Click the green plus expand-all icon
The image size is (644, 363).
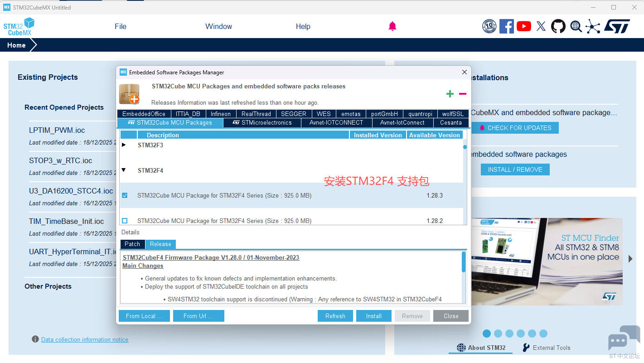tap(450, 94)
